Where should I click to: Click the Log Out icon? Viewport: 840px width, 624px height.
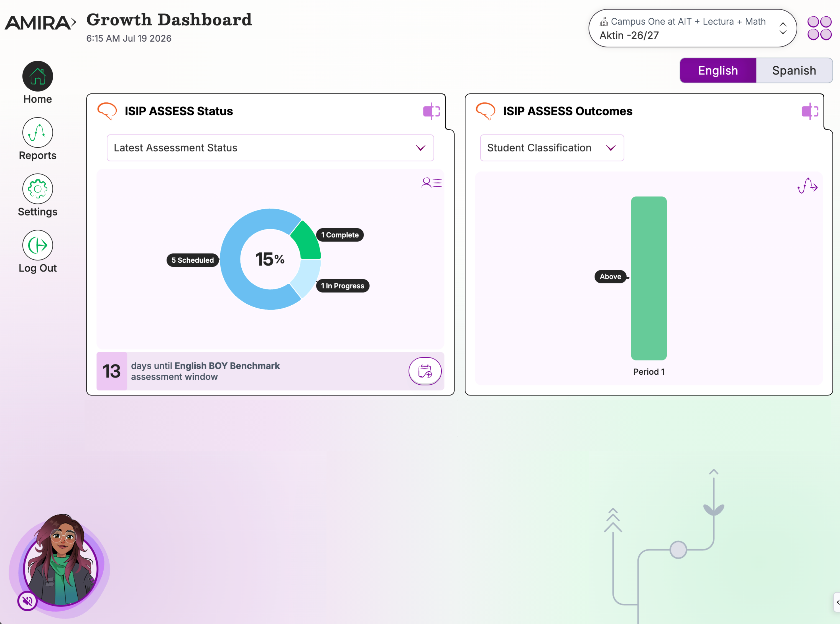[x=38, y=245]
